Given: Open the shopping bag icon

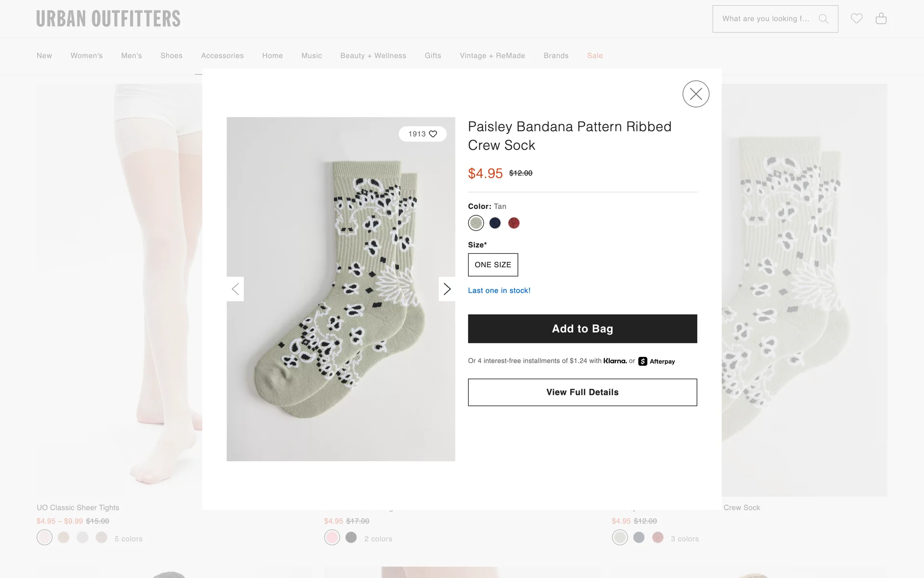Looking at the screenshot, I should tap(881, 19).
